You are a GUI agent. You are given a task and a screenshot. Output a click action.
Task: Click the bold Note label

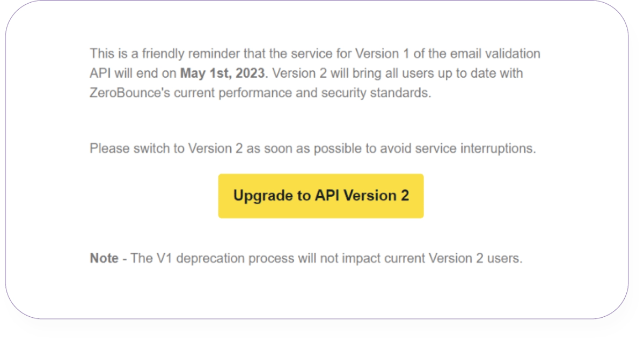click(104, 258)
